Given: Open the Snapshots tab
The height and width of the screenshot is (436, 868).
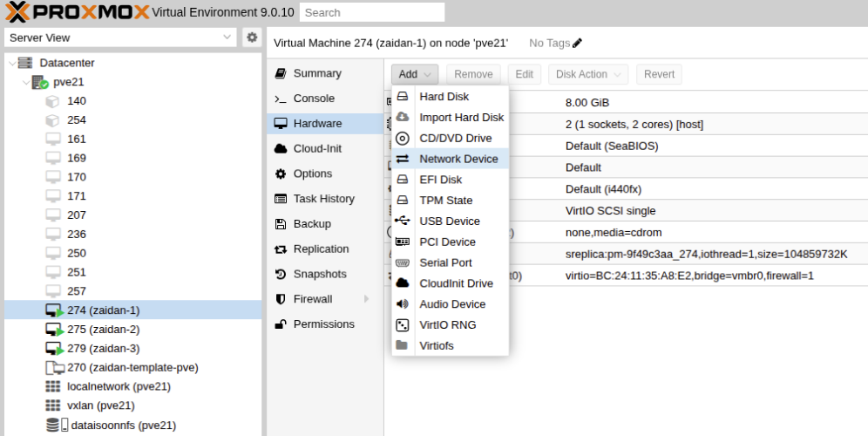Looking at the screenshot, I should (x=319, y=274).
